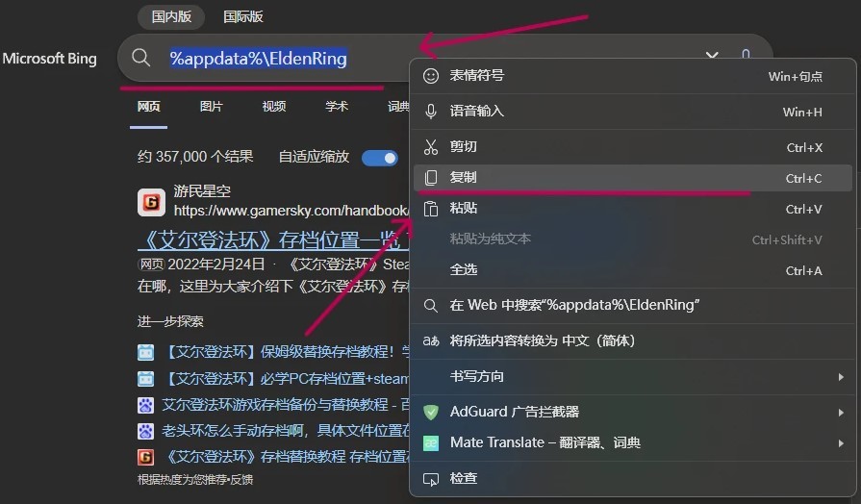
Task: Open 【艾尔登法环】必学PC存档位置+steam link
Action: [x=286, y=379]
